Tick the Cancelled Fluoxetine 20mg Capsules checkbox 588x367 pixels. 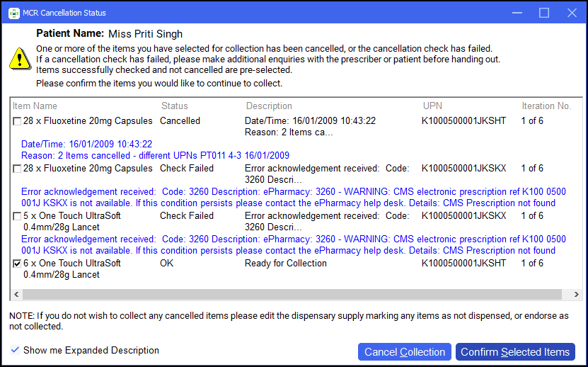[17, 121]
